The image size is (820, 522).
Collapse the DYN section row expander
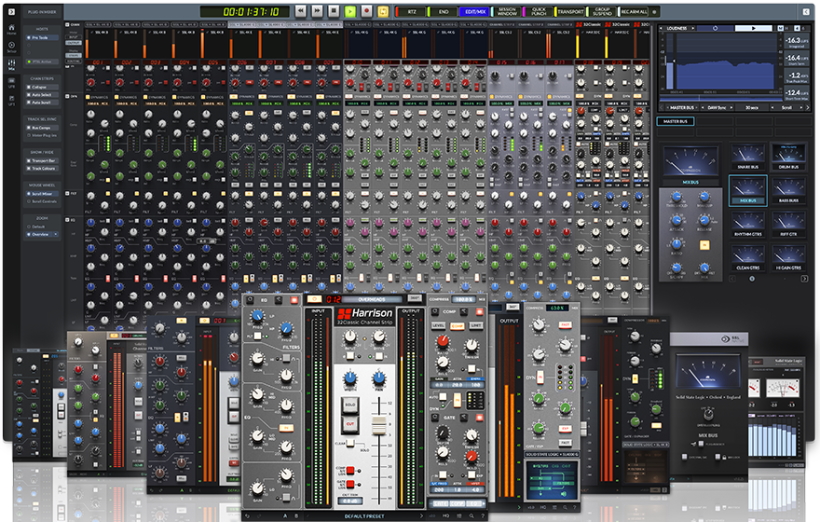pyautogui.click(x=67, y=96)
